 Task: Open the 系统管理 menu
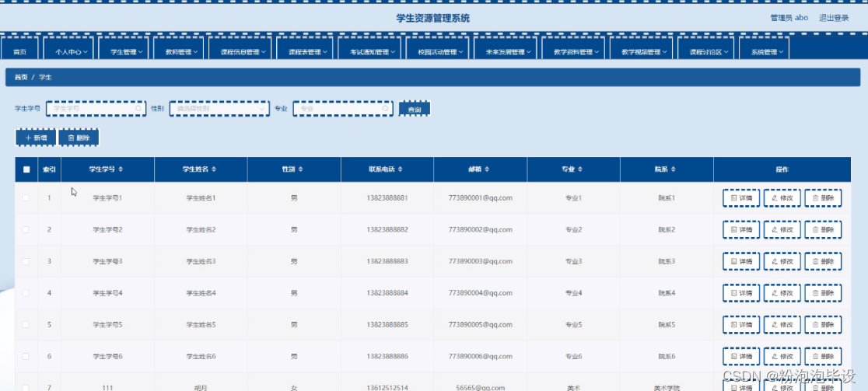click(764, 49)
